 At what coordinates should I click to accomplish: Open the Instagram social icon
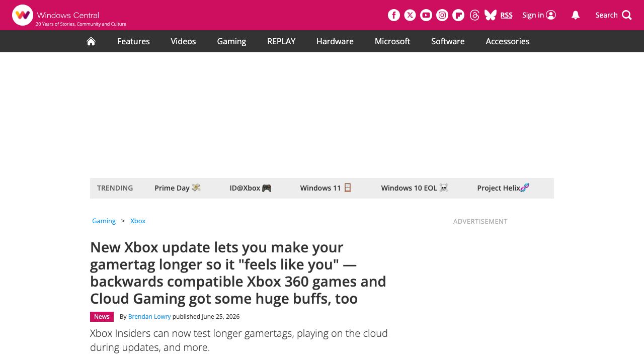pyautogui.click(x=442, y=15)
